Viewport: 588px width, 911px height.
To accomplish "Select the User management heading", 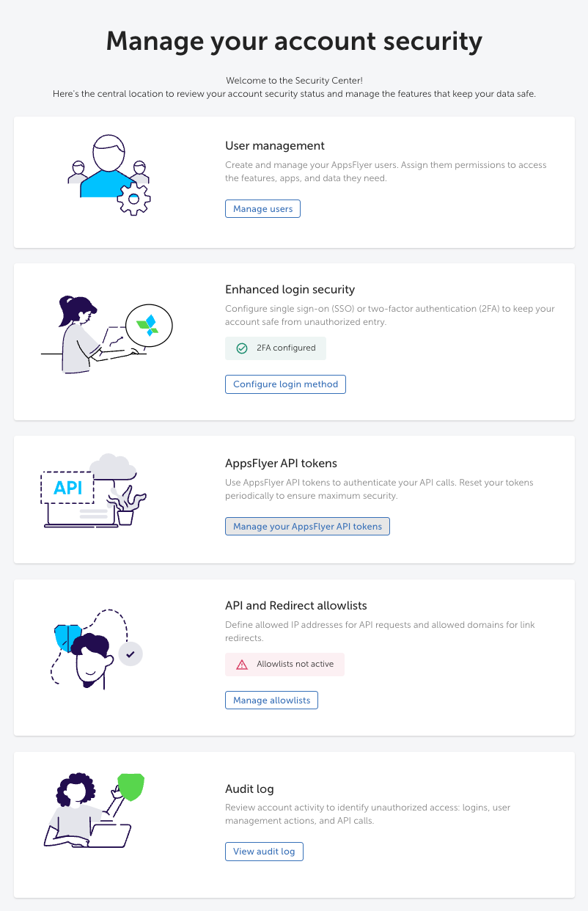I will [275, 145].
